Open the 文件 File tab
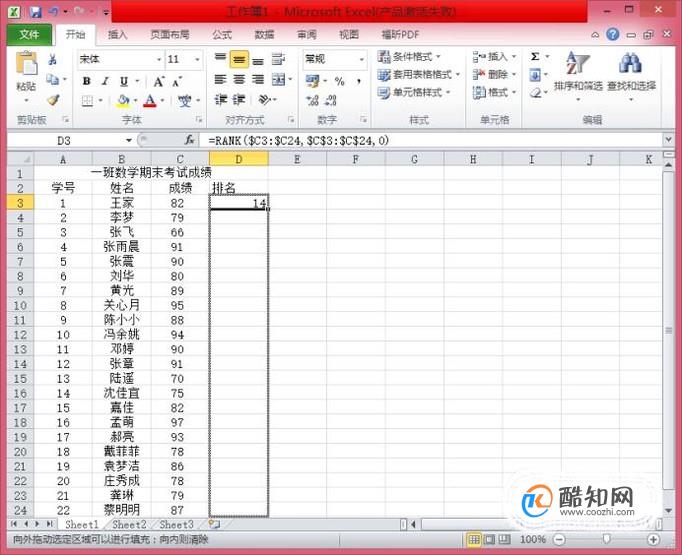This screenshot has height=555, width=682. (29, 35)
